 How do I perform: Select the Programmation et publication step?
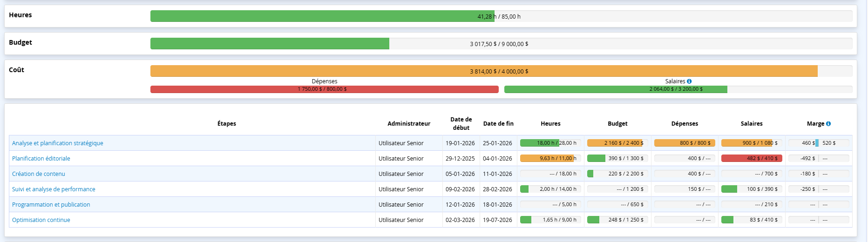pos(51,205)
